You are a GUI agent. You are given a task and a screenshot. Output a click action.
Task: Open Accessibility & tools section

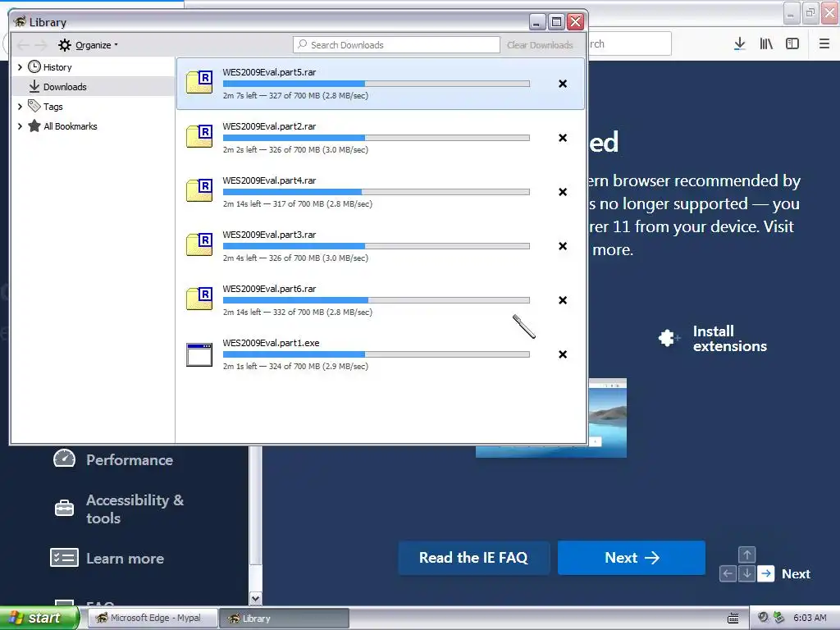135,509
